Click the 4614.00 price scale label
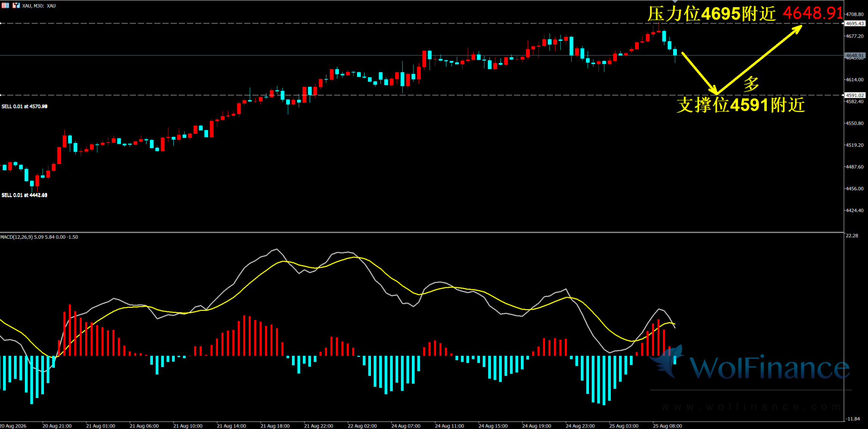The width and height of the screenshot is (868, 429). pyautogui.click(x=855, y=80)
